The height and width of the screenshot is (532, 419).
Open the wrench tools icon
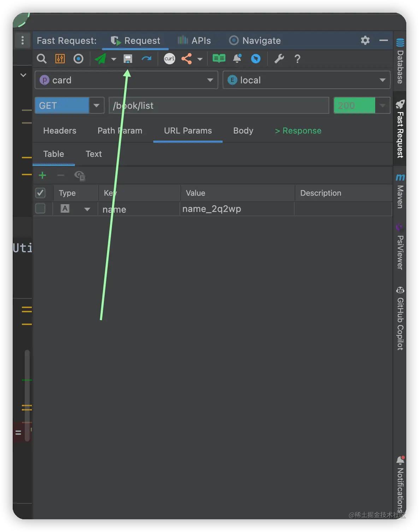[279, 59]
